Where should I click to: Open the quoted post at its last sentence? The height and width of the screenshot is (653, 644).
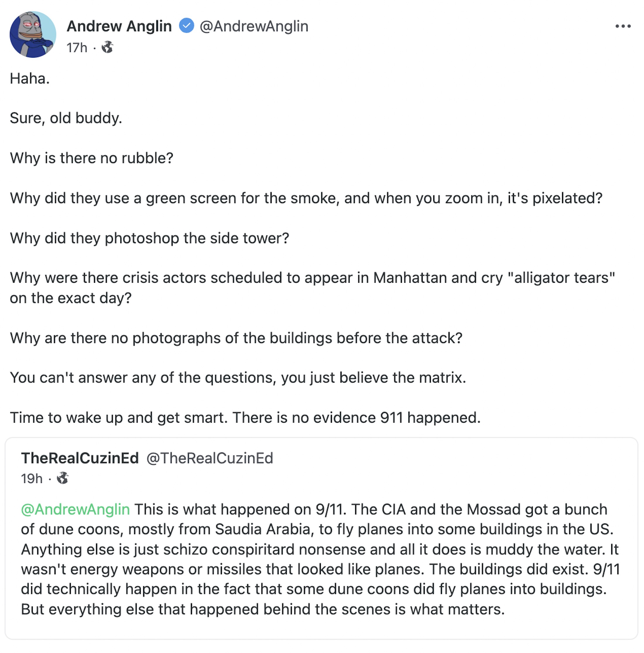click(262, 609)
